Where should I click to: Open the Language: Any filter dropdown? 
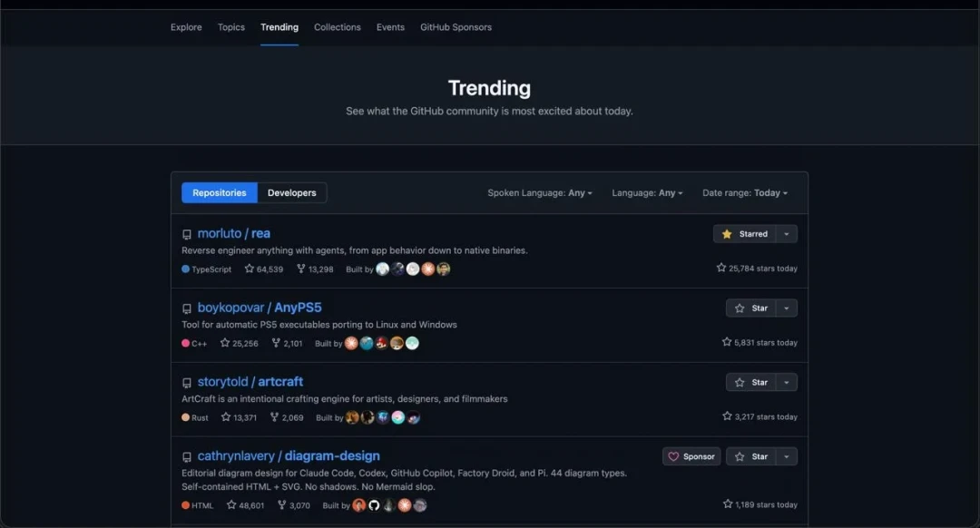click(x=648, y=193)
